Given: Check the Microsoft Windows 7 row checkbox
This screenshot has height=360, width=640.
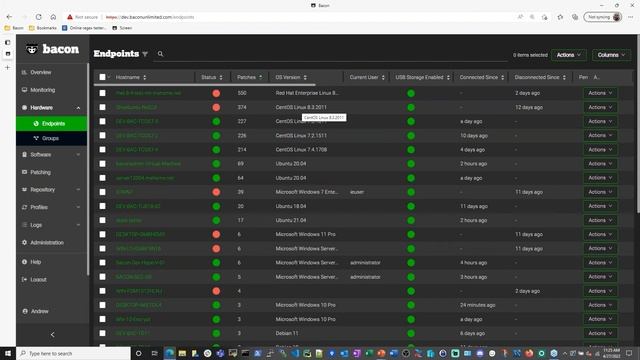Looking at the screenshot, I should click(x=102, y=192).
